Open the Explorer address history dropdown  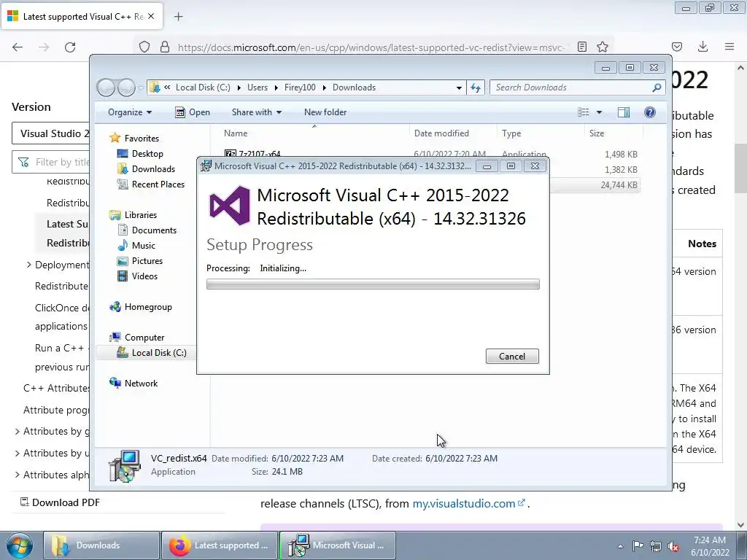click(x=458, y=87)
